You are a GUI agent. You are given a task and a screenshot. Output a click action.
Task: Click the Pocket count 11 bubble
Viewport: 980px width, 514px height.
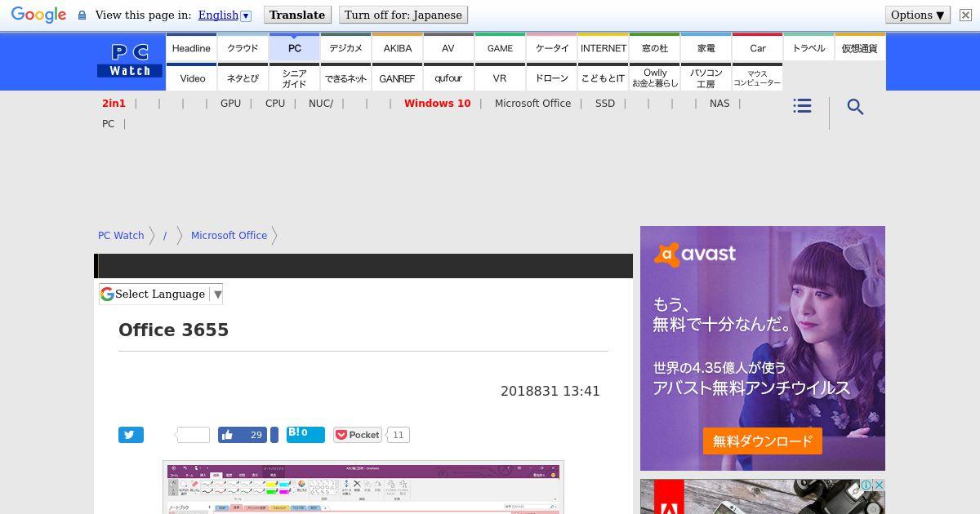tap(398, 435)
